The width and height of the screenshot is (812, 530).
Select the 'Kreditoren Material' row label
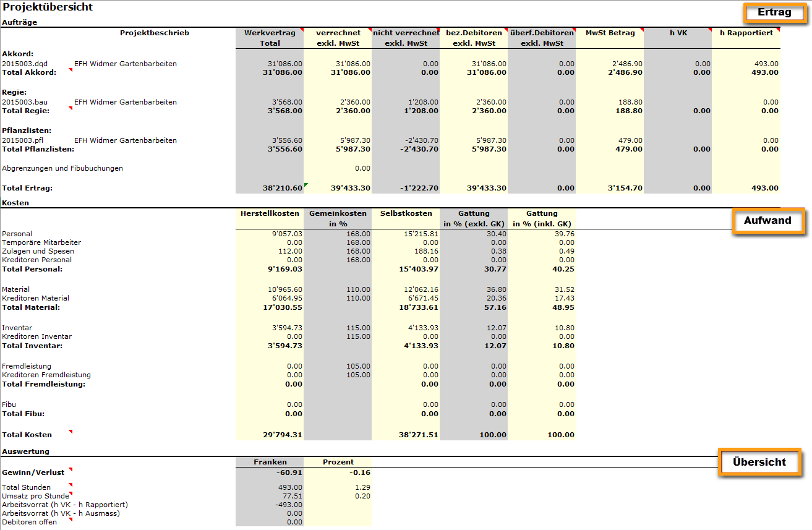pyautogui.click(x=36, y=298)
